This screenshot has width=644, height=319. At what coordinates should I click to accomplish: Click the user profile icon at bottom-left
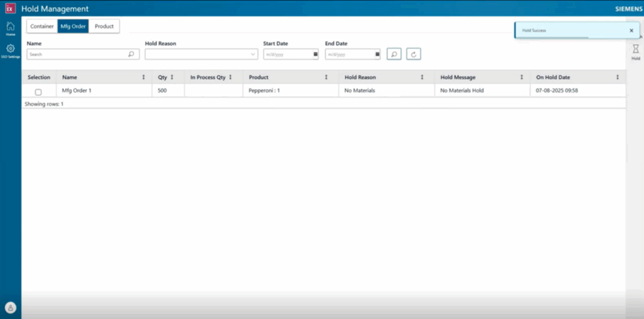[10, 308]
